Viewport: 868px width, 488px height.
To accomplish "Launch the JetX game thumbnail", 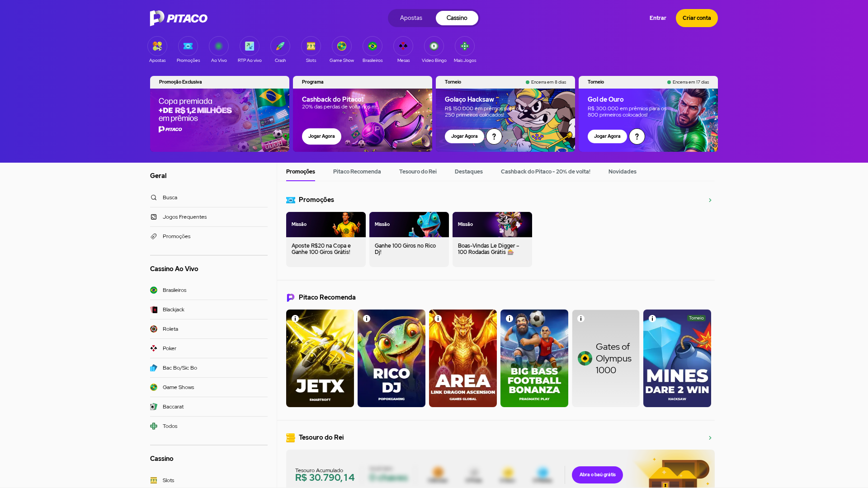I will 320,358.
